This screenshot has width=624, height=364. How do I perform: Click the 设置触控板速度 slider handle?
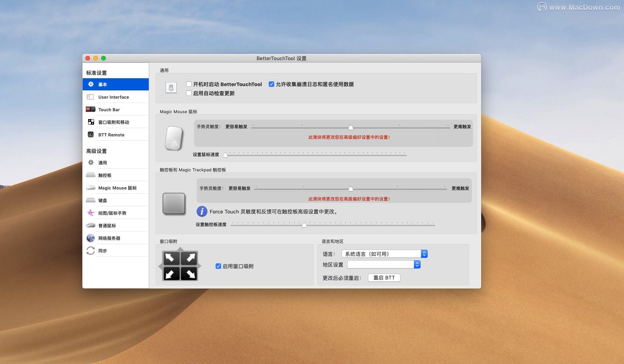(304, 225)
